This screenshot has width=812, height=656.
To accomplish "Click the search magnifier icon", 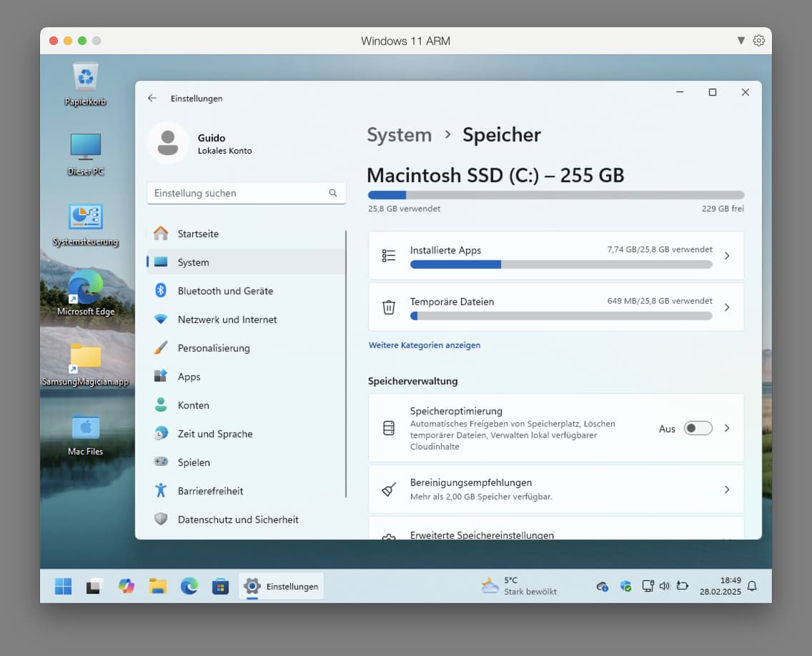I will tap(333, 193).
